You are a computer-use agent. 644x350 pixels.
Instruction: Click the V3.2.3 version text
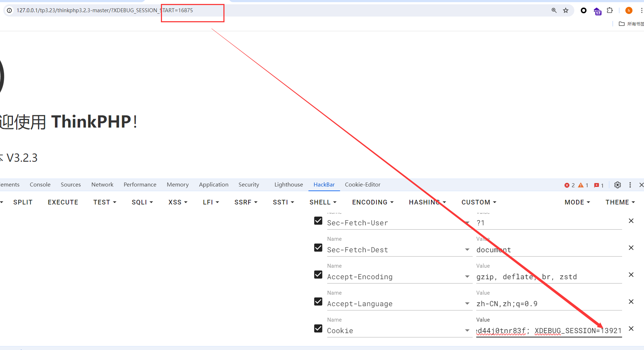click(x=22, y=158)
